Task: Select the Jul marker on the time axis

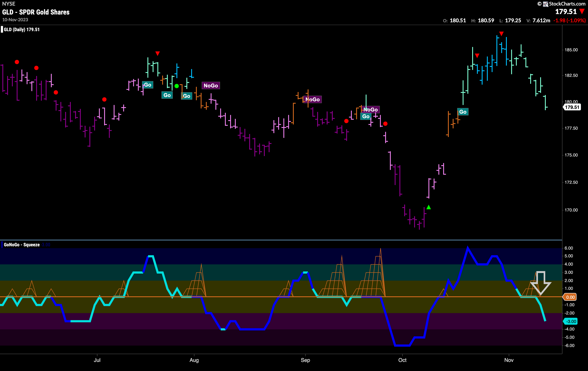Action: (x=97, y=360)
